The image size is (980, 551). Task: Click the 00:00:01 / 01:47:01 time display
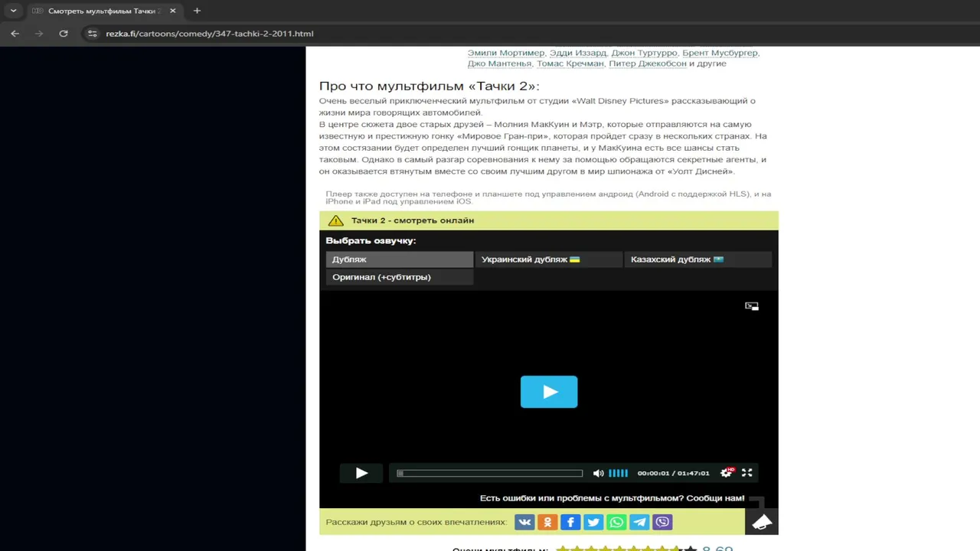(x=673, y=473)
